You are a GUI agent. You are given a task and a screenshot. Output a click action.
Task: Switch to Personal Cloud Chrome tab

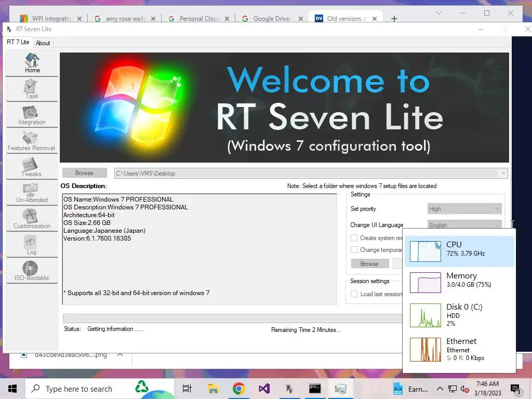coord(199,18)
